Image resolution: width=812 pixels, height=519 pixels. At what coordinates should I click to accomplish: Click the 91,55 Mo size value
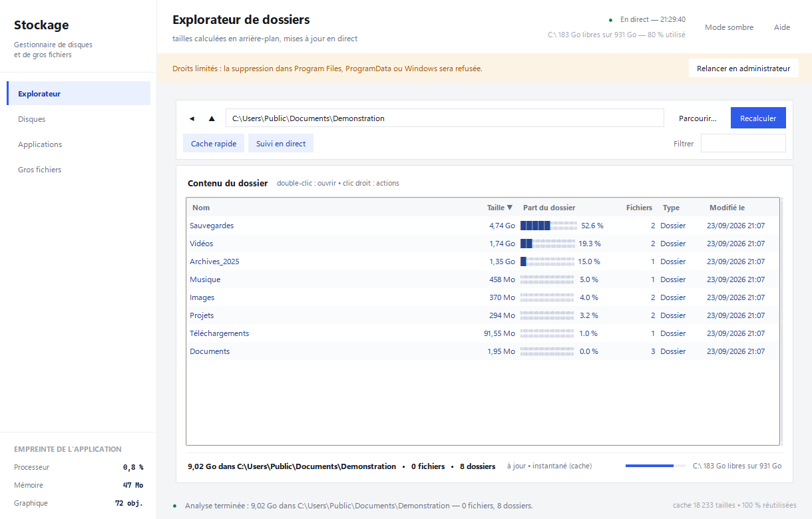tap(499, 333)
